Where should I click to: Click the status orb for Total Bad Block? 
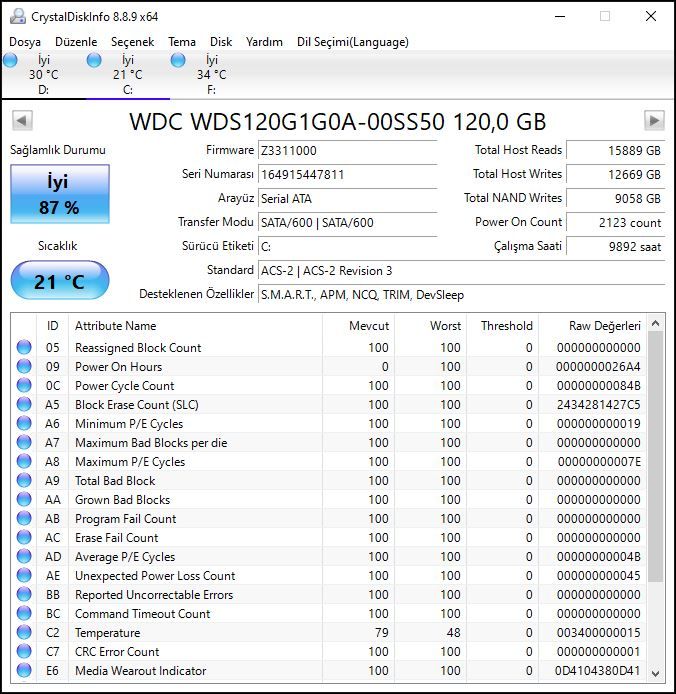(x=24, y=481)
